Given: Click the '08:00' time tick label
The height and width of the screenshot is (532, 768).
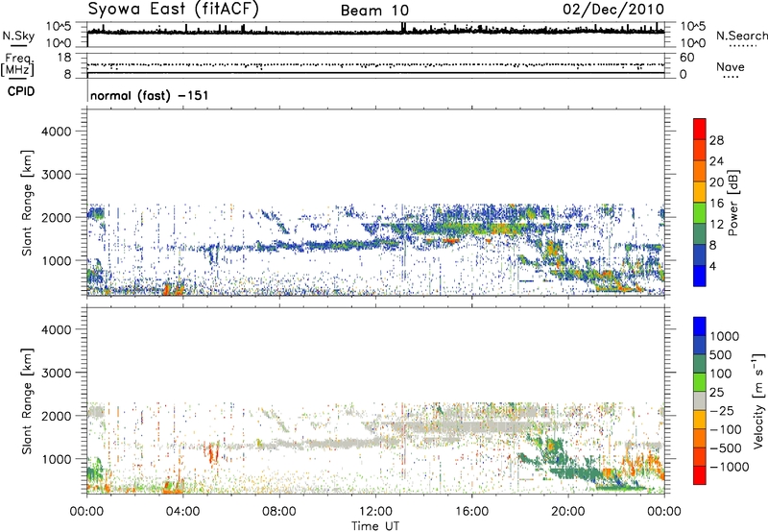Looking at the screenshot, I should (279, 512).
